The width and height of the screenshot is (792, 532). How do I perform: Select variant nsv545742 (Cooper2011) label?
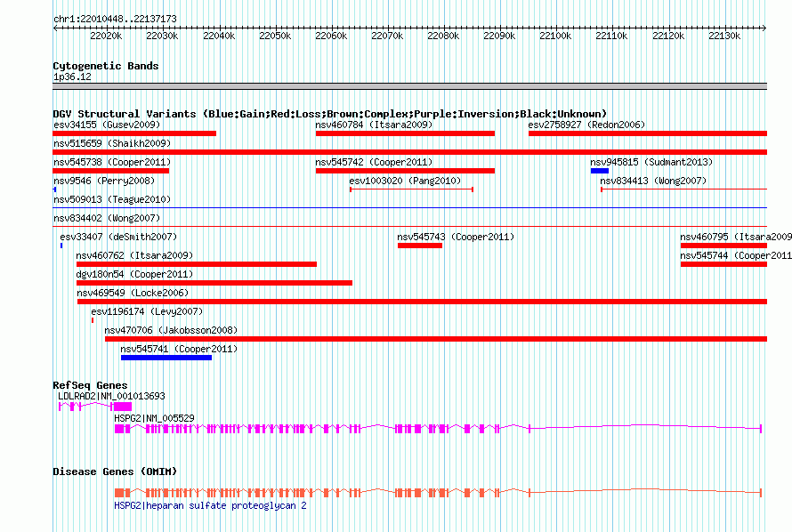374,162
